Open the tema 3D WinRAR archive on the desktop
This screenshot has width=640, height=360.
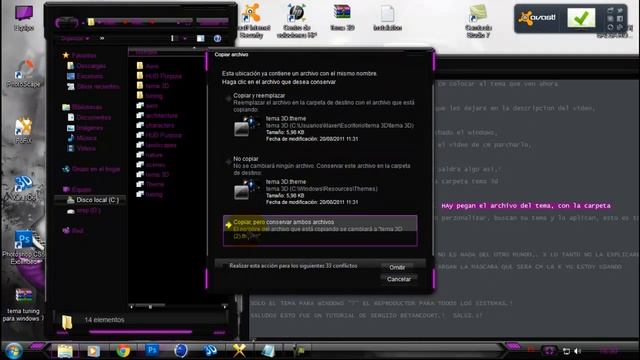(x=342, y=18)
